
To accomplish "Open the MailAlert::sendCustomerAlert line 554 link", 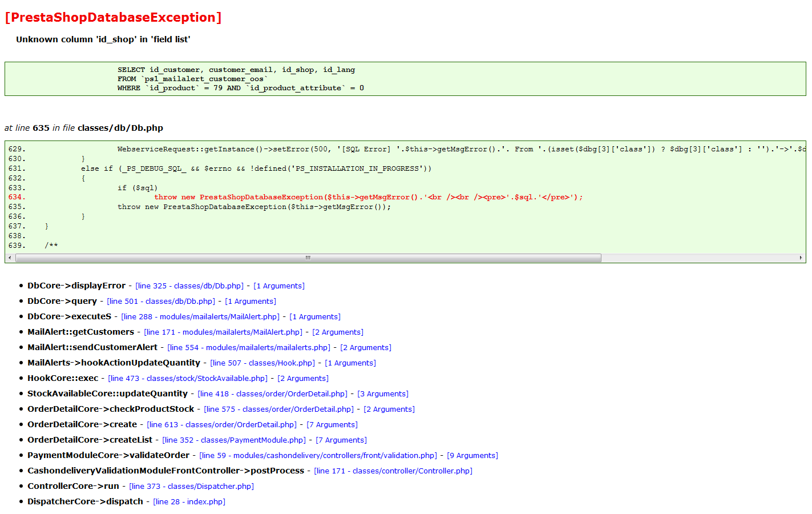I will pyautogui.click(x=249, y=348).
